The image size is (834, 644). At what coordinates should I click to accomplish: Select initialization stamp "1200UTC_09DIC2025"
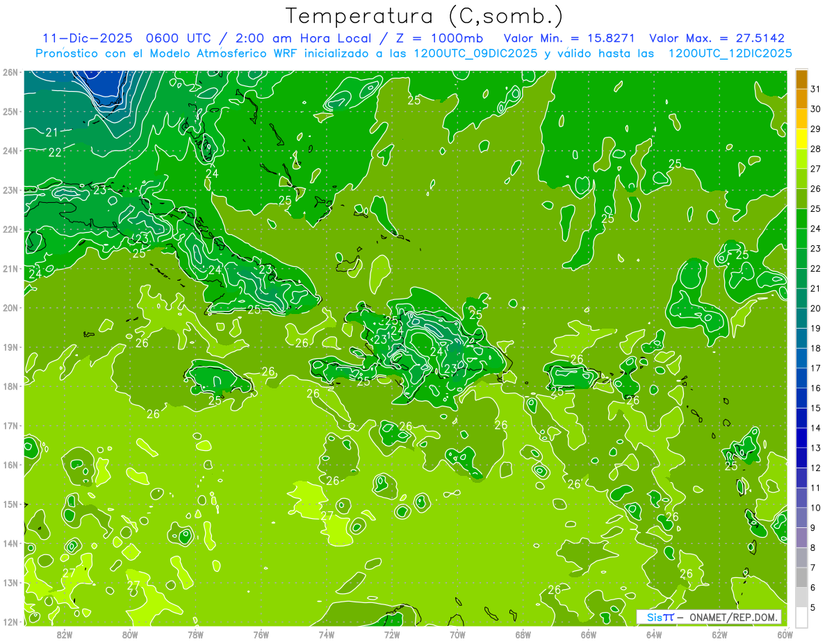click(475, 53)
